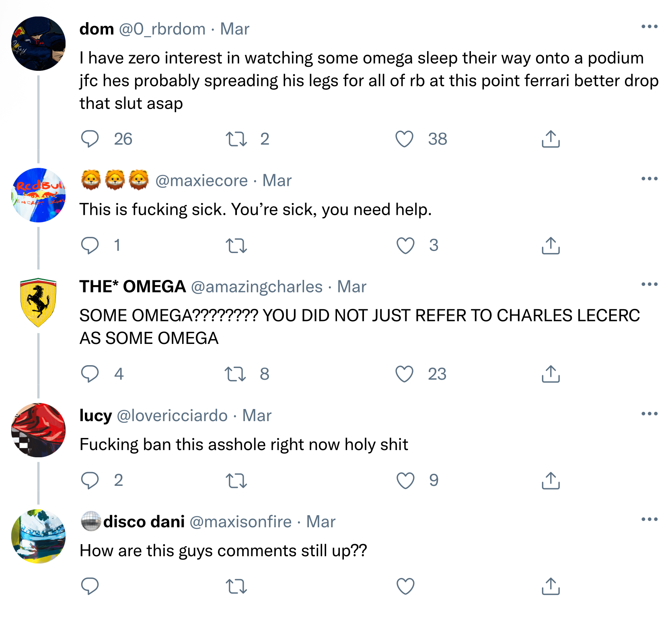Like dom's tweet
The width and height of the screenshot is (672, 623).
point(404,139)
